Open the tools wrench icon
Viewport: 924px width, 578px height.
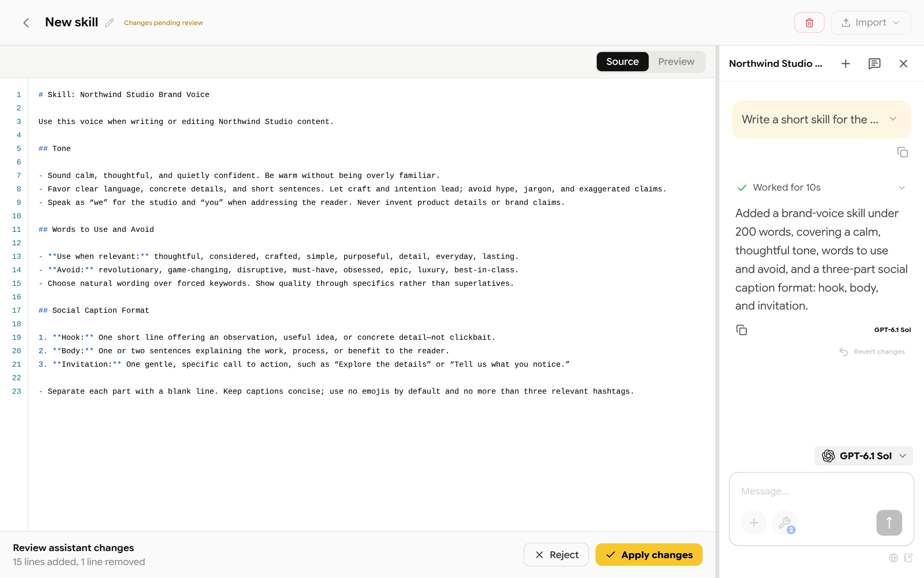pos(785,522)
